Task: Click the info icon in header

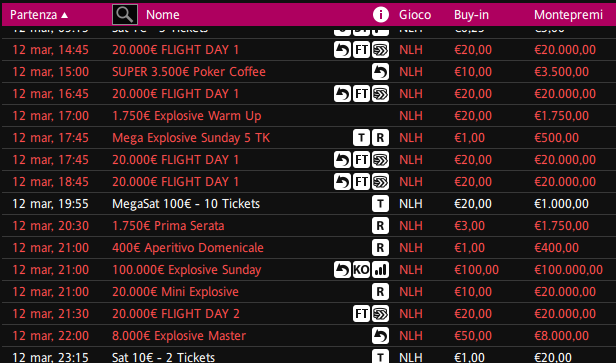Action: [381, 15]
